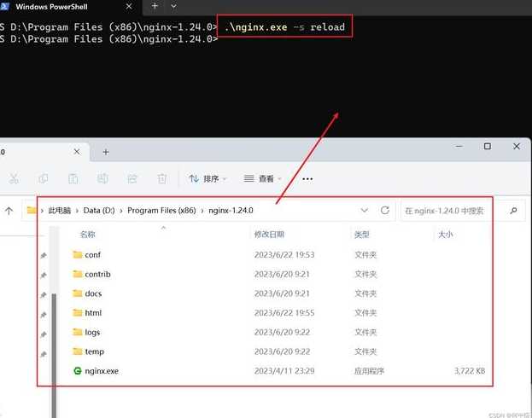The width and height of the screenshot is (532, 418).
Task: Click the PowerShell icon in terminal tab
Action: pos(5,7)
